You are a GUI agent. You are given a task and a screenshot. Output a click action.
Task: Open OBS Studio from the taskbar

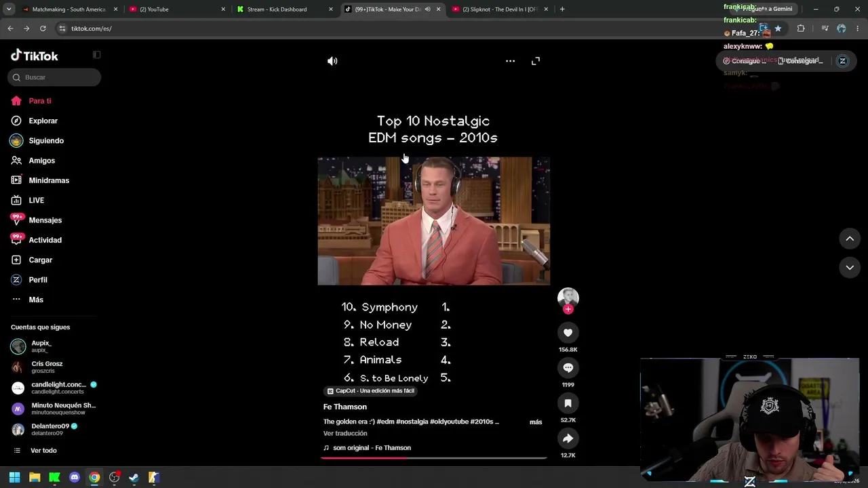(x=115, y=477)
